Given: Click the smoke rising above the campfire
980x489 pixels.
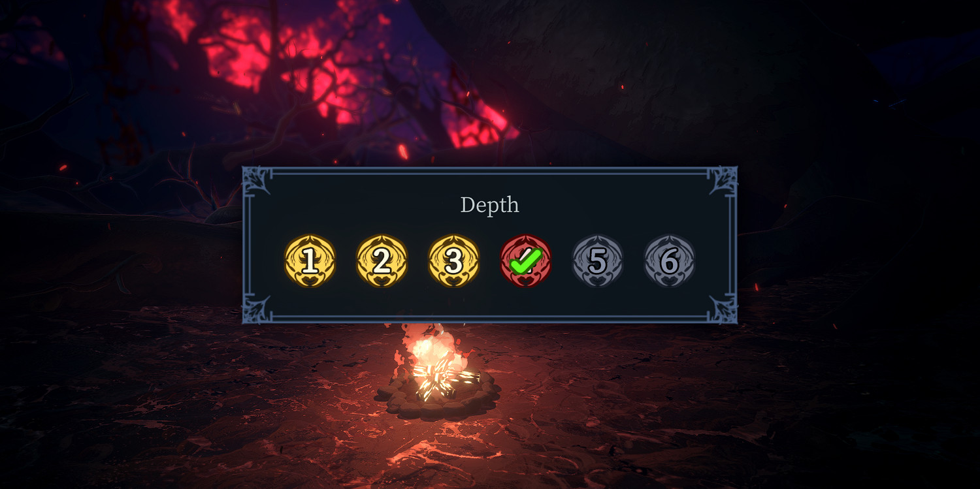Looking at the screenshot, I should pyautogui.click(x=425, y=333).
